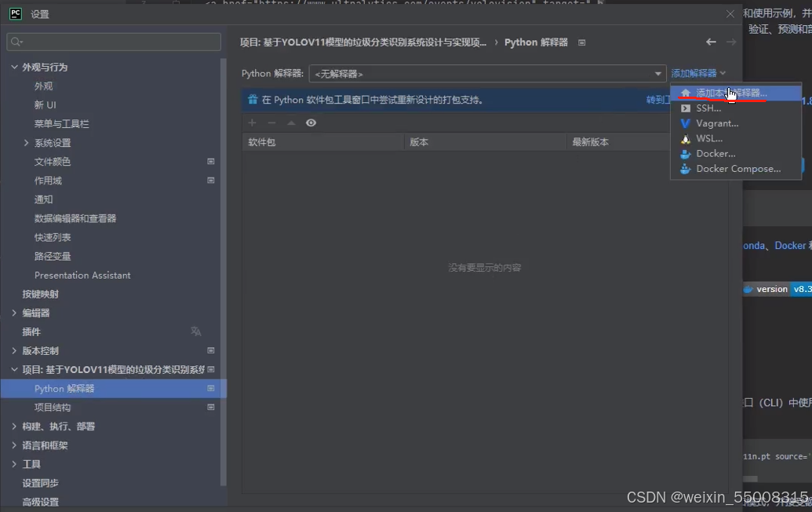Click the minus uninstall package icon

[x=272, y=123]
